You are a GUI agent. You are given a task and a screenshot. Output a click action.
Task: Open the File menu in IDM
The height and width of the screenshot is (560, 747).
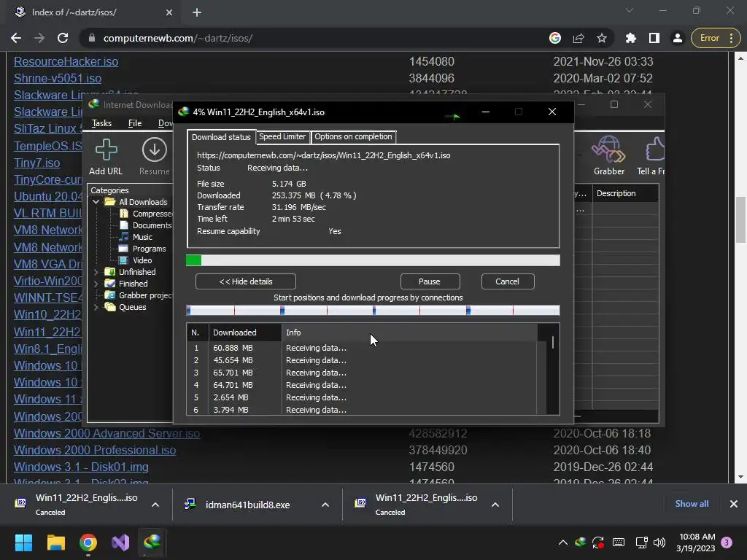tap(135, 123)
